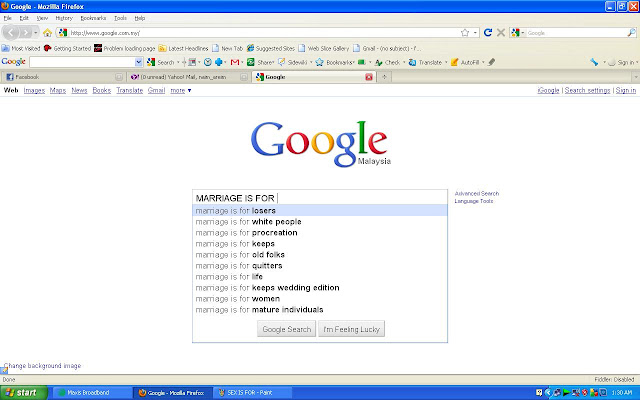Open the list all tabs dropdown
Screen dimensions: 640x400
pos(635,77)
